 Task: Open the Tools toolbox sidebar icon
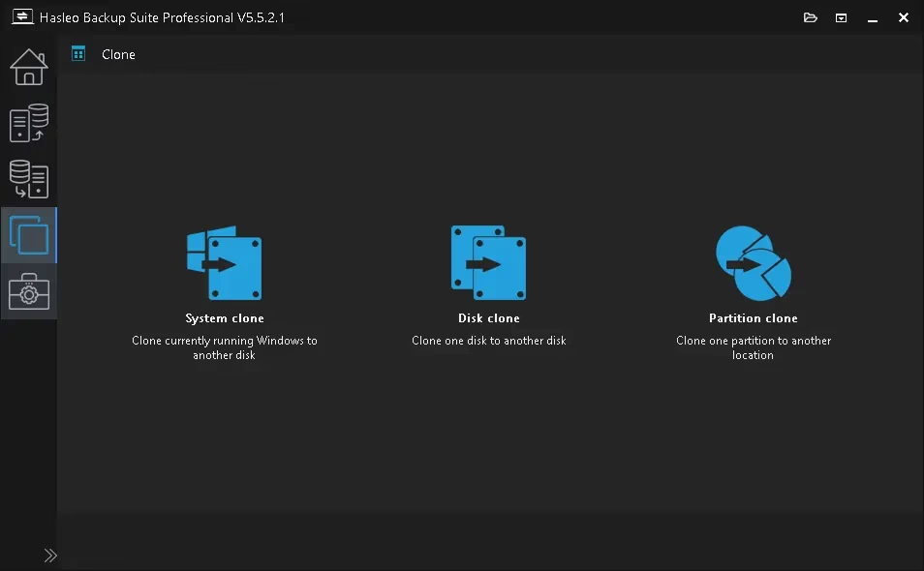pos(28,291)
